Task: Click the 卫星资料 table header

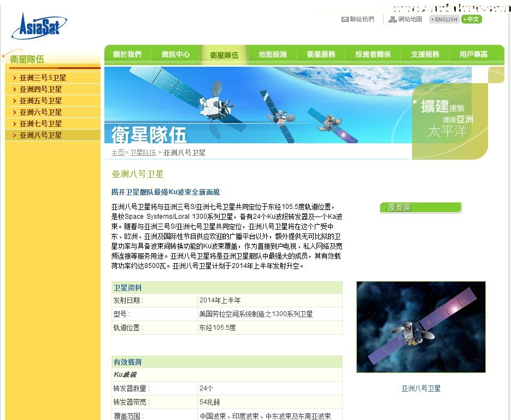Action: click(227, 288)
